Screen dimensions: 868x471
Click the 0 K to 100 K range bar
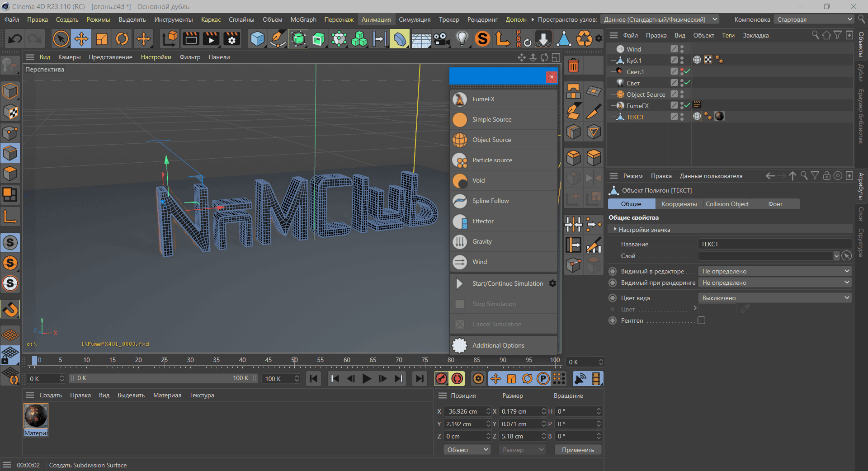point(163,378)
